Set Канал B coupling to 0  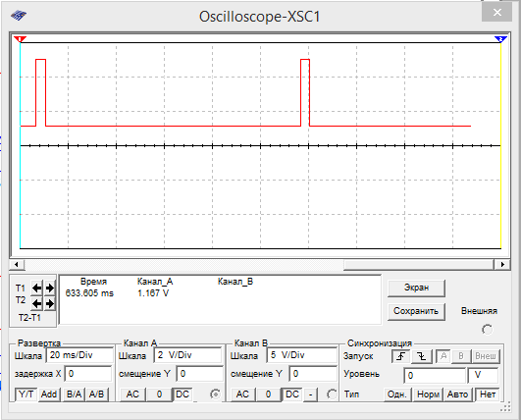tap(268, 394)
